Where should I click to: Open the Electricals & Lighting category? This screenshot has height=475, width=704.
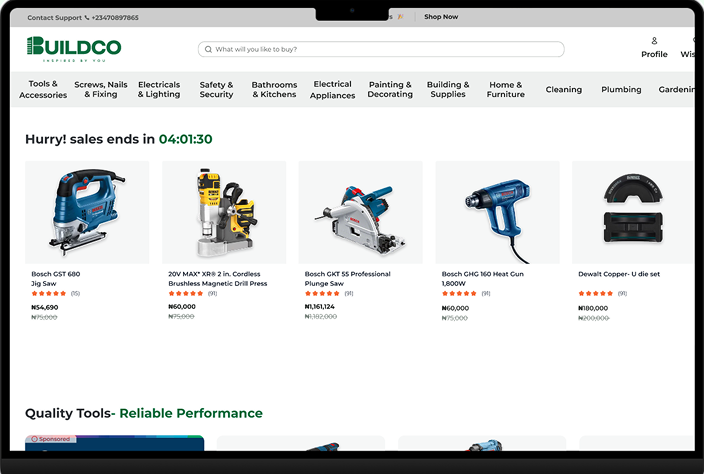point(159,90)
